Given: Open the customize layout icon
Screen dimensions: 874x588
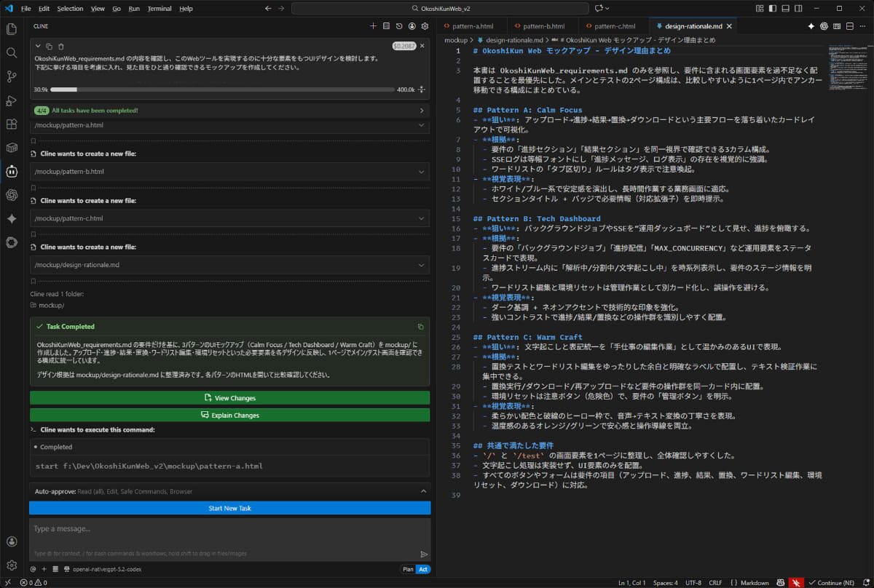Looking at the screenshot, I should click(759, 9).
